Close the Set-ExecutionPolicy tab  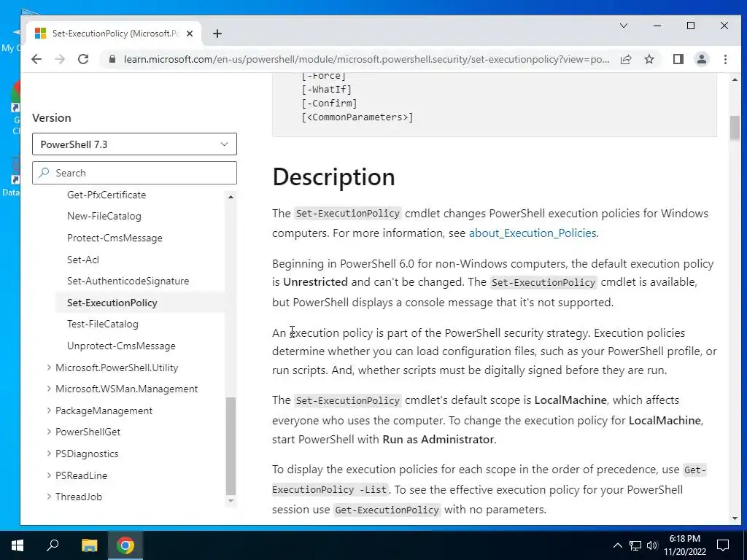(x=190, y=34)
